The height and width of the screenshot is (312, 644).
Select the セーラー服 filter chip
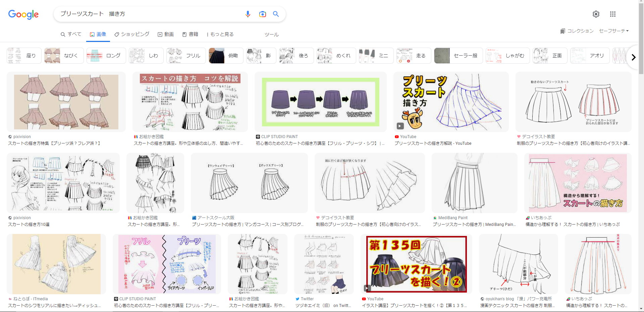(458, 56)
